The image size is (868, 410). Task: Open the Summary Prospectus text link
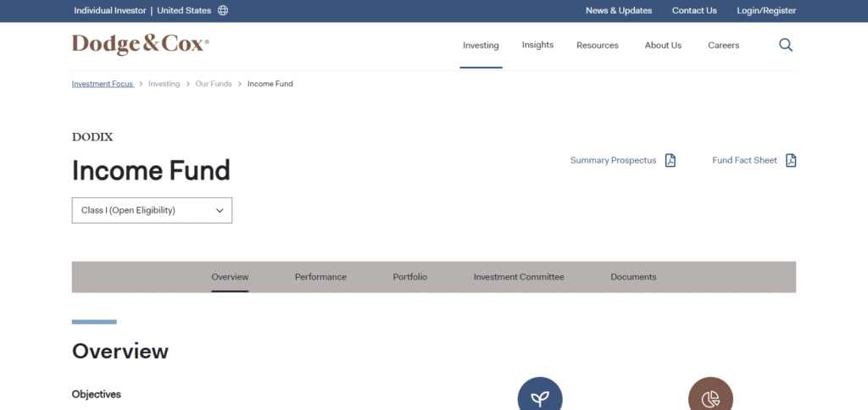614,160
